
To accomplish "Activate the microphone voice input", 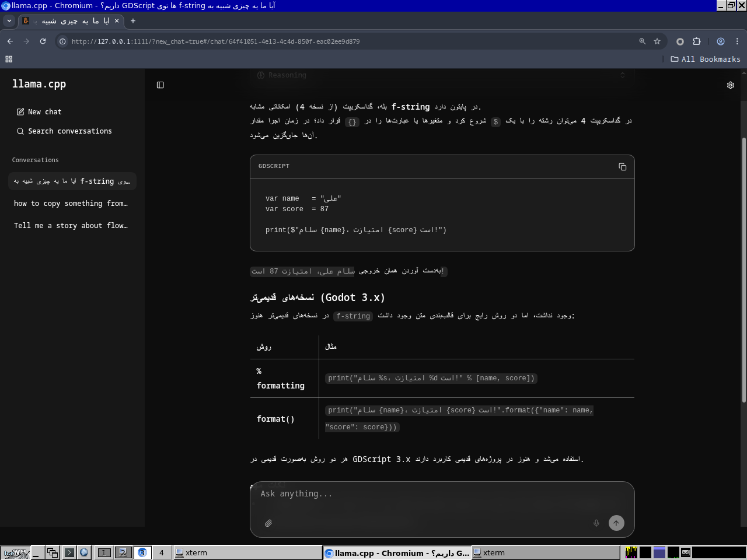I will tap(596, 523).
